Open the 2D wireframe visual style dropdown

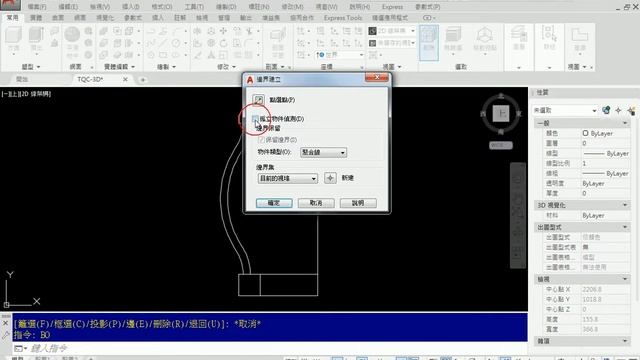tap(392, 31)
